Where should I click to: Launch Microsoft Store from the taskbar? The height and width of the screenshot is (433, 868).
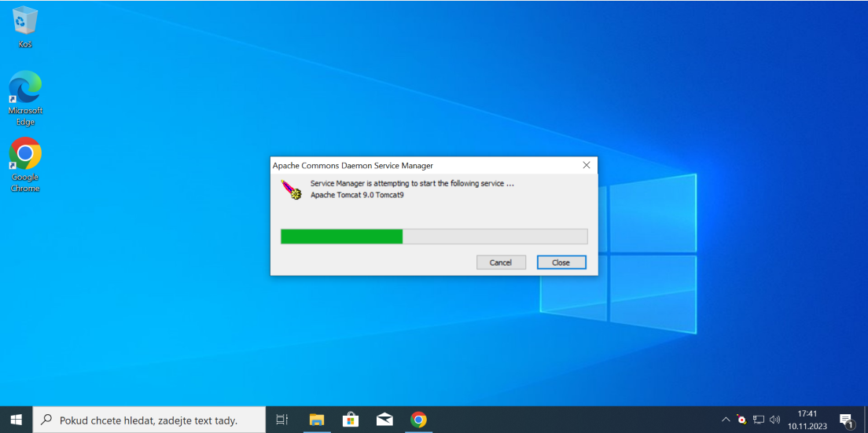pyautogui.click(x=351, y=420)
